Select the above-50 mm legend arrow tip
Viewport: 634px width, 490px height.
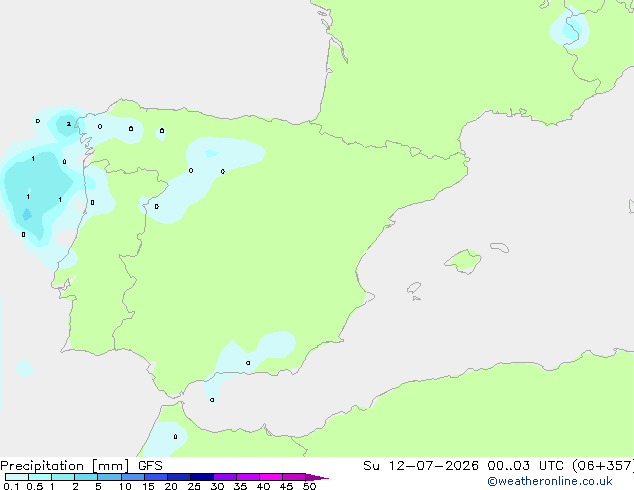point(317,477)
